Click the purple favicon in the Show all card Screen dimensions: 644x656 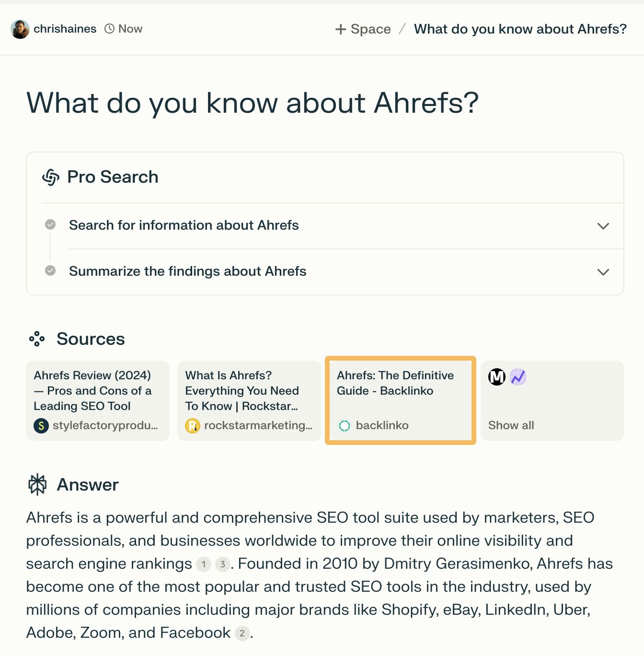[518, 377]
